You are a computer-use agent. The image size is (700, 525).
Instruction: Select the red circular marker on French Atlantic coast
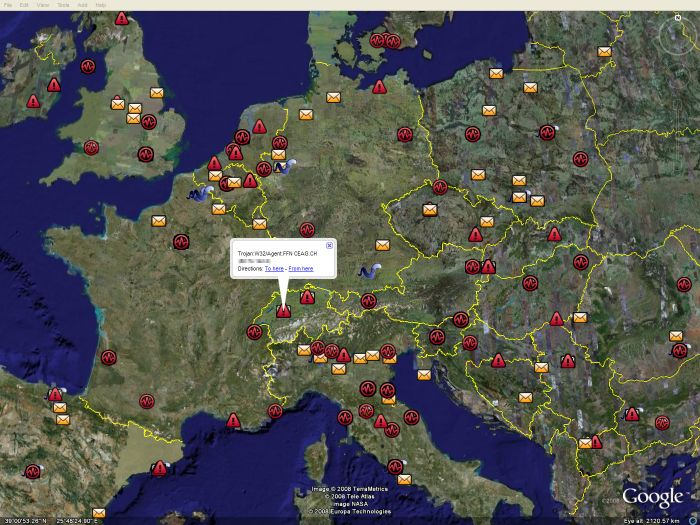pos(108,357)
